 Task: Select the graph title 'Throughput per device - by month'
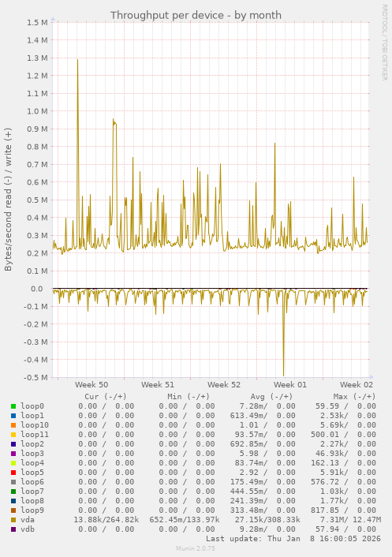tap(196, 15)
